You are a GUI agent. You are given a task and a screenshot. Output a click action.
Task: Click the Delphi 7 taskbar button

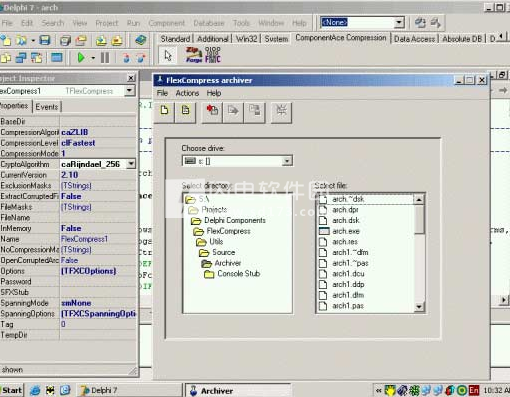130,390
